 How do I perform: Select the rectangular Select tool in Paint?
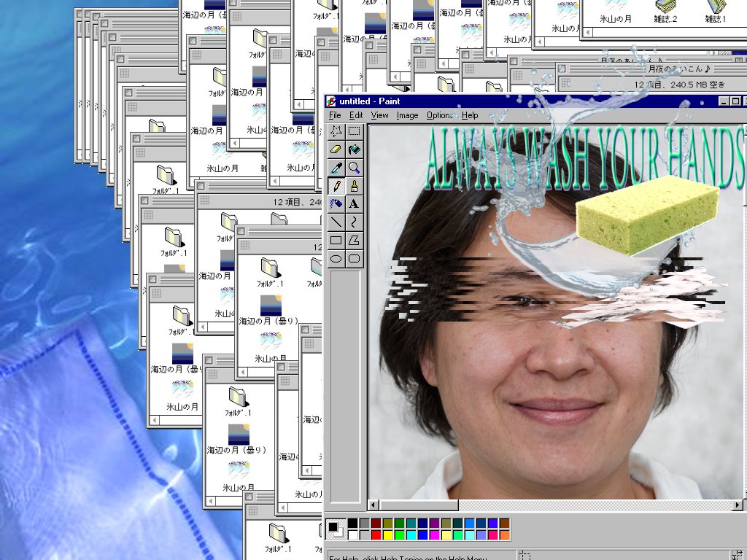pos(354,131)
